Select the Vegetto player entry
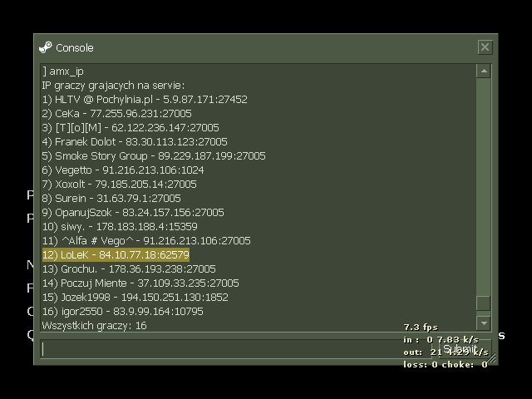The height and width of the screenshot is (399, 532). pyautogui.click(x=123, y=170)
